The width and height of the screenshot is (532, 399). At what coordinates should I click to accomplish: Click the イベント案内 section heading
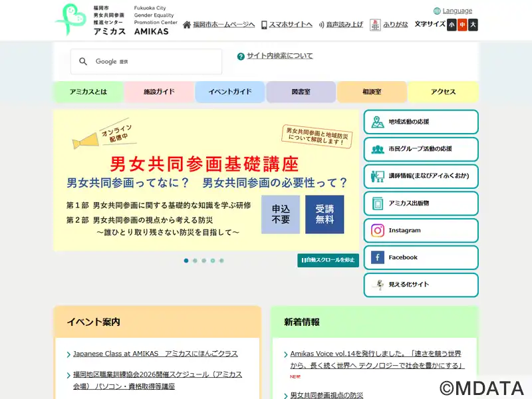pos(94,322)
